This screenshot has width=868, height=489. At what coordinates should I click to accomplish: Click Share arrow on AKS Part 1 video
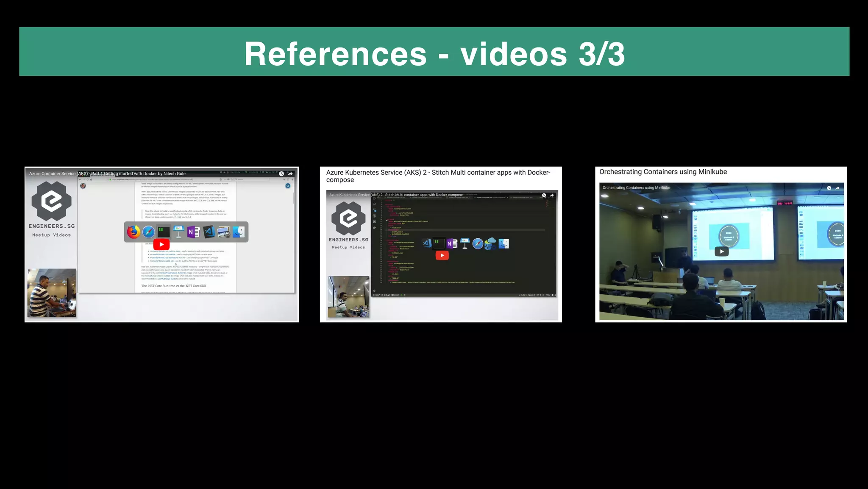[x=290, y=174]
